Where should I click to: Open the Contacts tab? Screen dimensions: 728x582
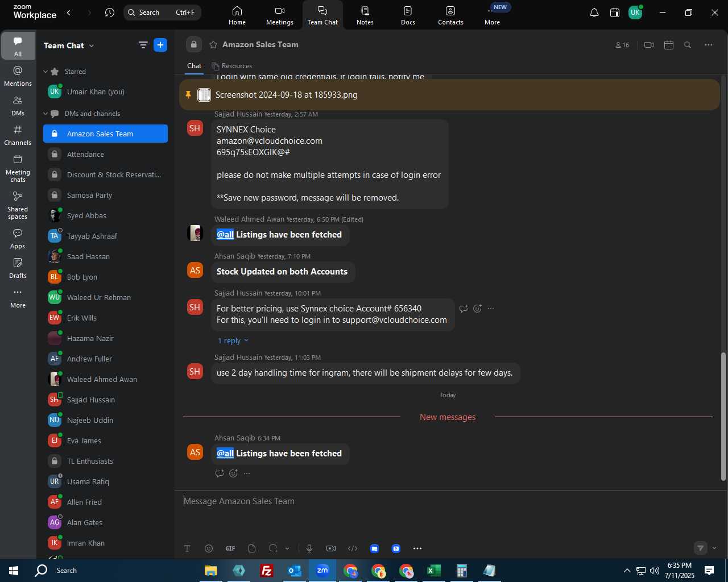450,15
